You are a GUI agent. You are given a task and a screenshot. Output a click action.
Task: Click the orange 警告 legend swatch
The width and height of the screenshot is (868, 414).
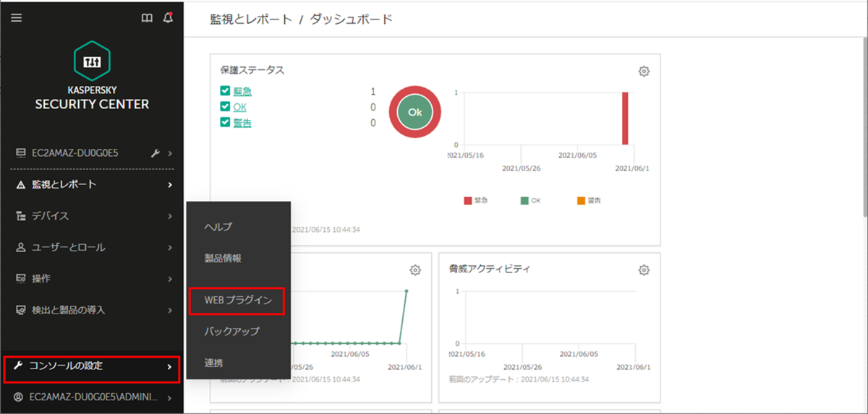580,200
